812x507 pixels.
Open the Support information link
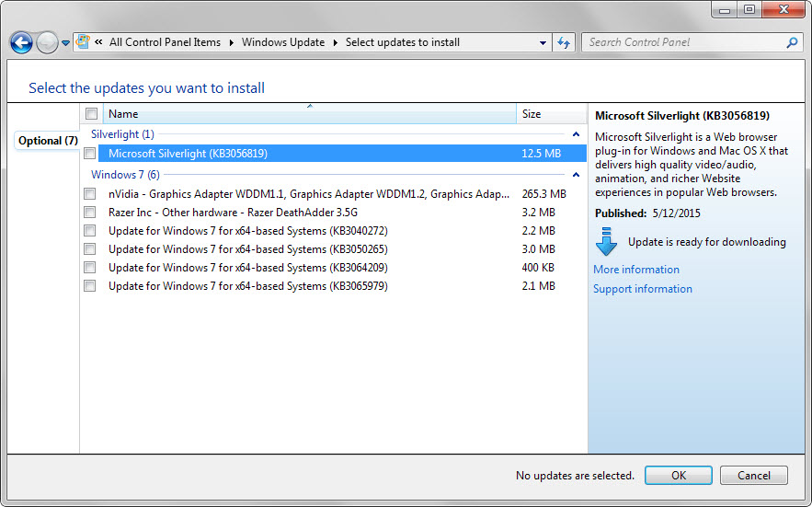642,289
